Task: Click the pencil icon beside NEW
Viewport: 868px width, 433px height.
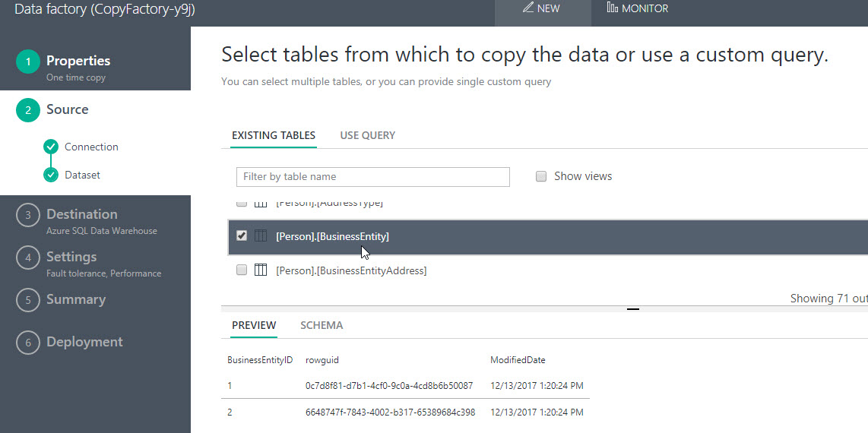Action: (x=527, y=8)
